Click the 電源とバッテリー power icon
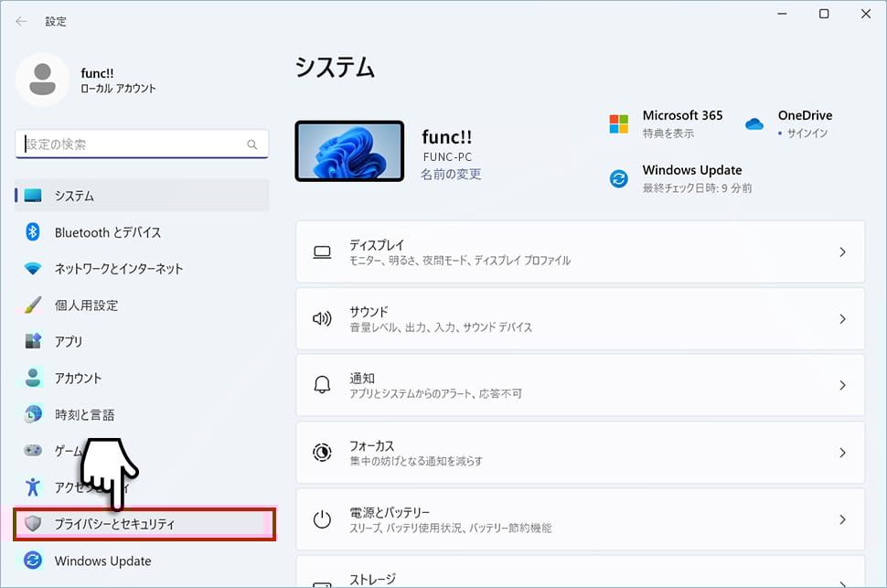The width and height of the screenshot is (887, 588). [x=323, y=519]
